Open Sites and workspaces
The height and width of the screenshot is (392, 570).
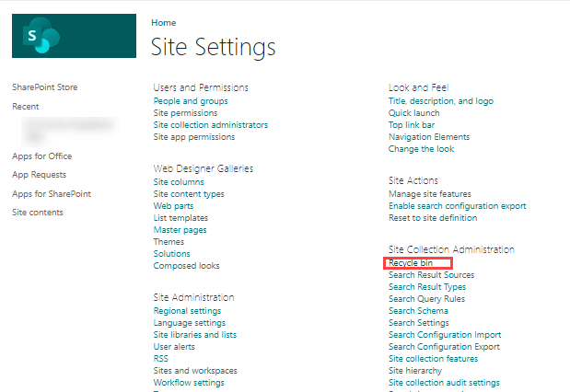click(195, 371)
